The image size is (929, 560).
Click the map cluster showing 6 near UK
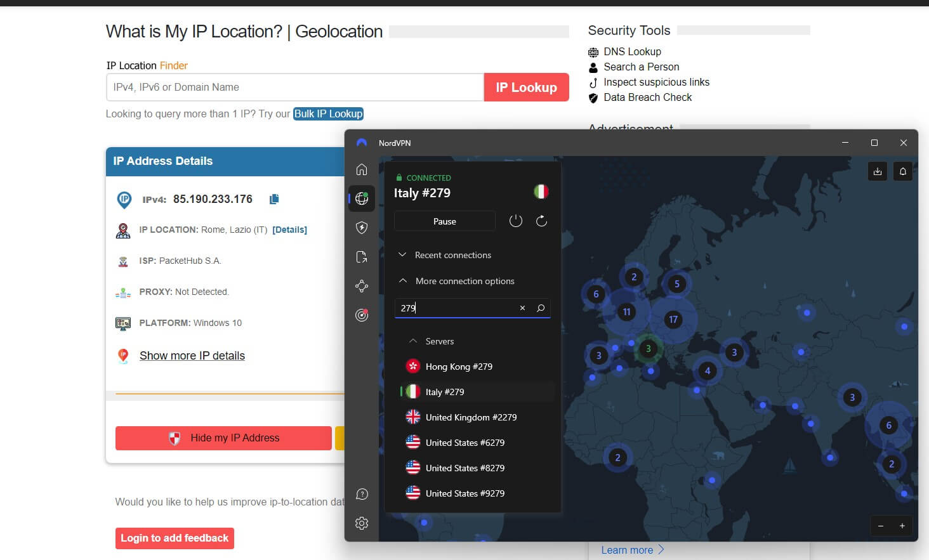[x=596, y=294]
